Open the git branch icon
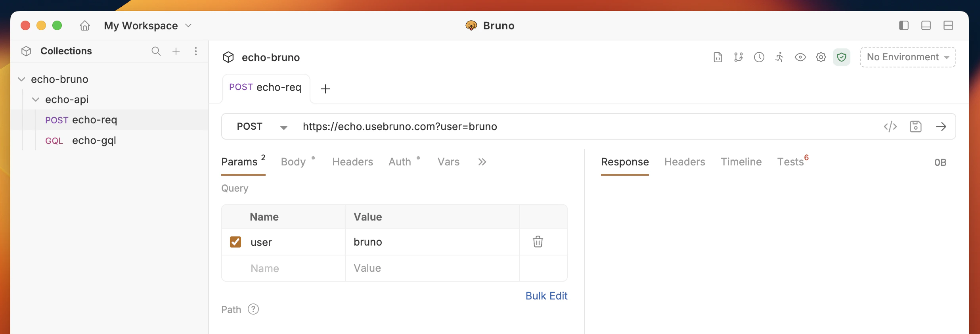Screen dimensions: 980x334 point(738,57)
